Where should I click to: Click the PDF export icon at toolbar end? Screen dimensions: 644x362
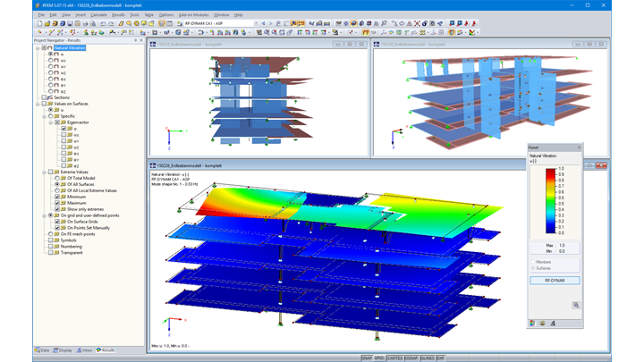pos(474,23)
